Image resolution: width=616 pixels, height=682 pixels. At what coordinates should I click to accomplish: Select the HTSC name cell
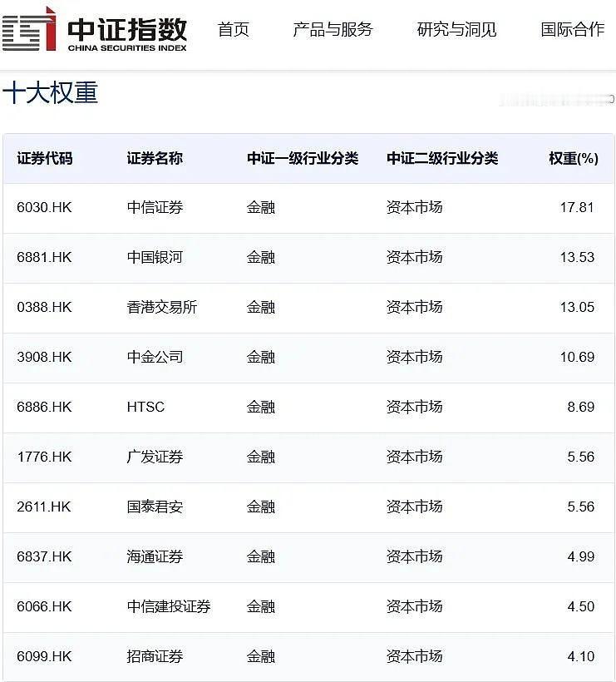pyautogui.click(x=145, y=407)
